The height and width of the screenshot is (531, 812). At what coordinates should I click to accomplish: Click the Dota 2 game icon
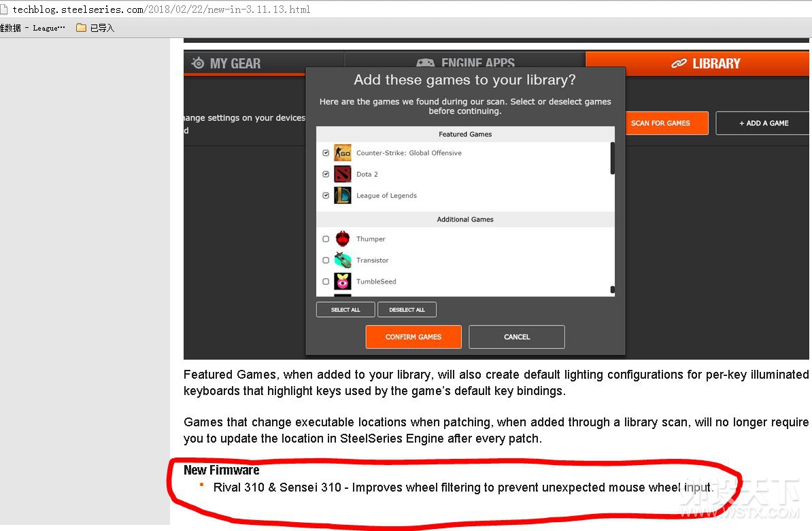click(x=342, y=174)
